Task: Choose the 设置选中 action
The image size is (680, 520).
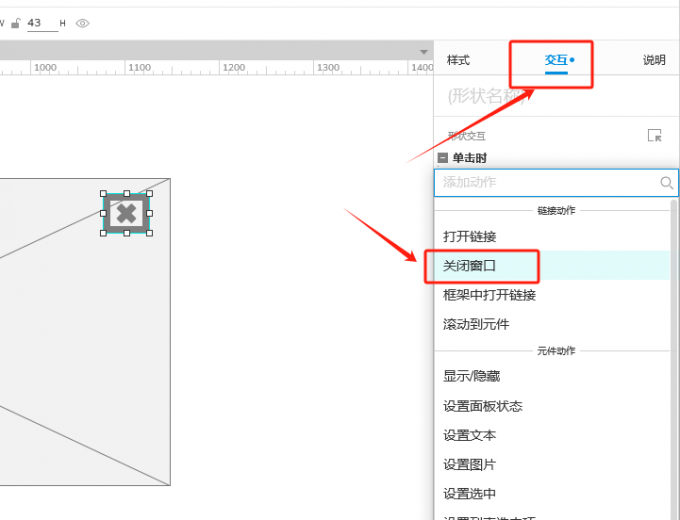Action: tap(552, 494)
